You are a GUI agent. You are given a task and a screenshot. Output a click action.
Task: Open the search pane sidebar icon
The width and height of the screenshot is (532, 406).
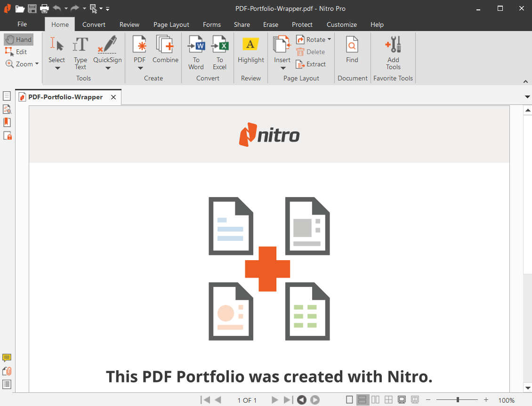pos(7,109)
